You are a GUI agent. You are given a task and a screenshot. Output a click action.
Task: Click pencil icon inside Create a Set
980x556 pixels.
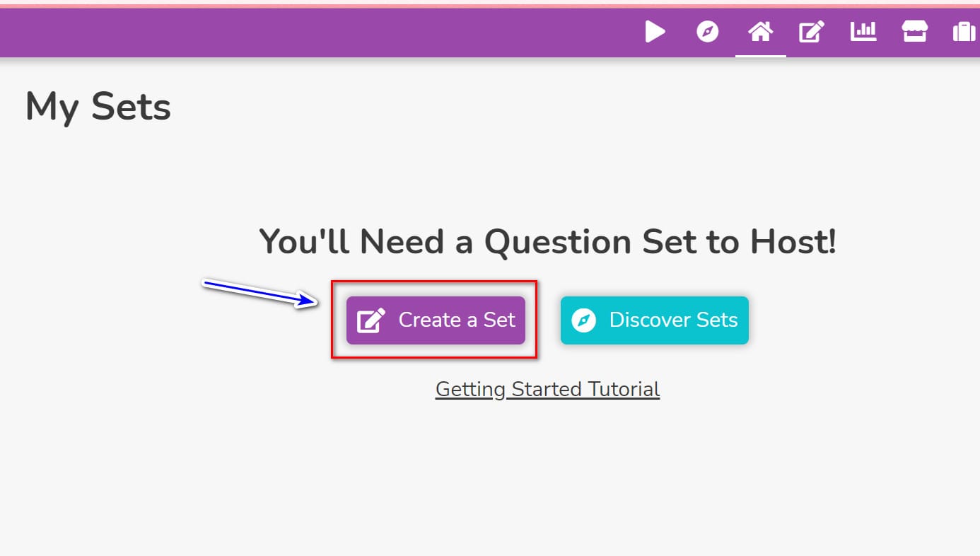[x=371, y=320]
